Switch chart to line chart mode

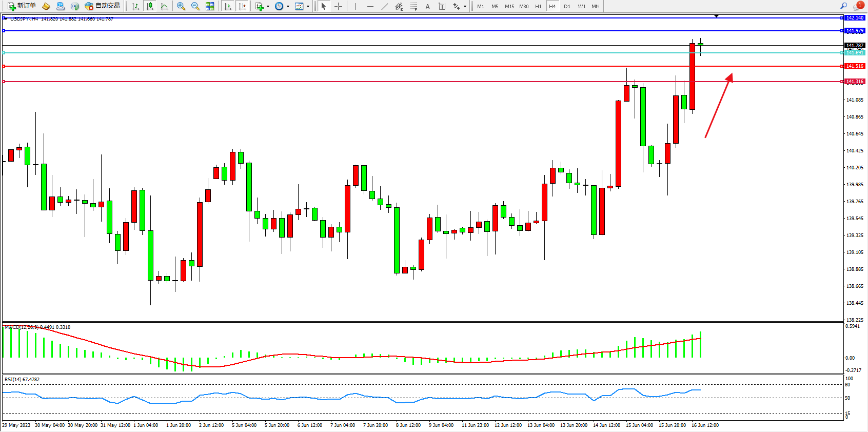pos(164,6)
